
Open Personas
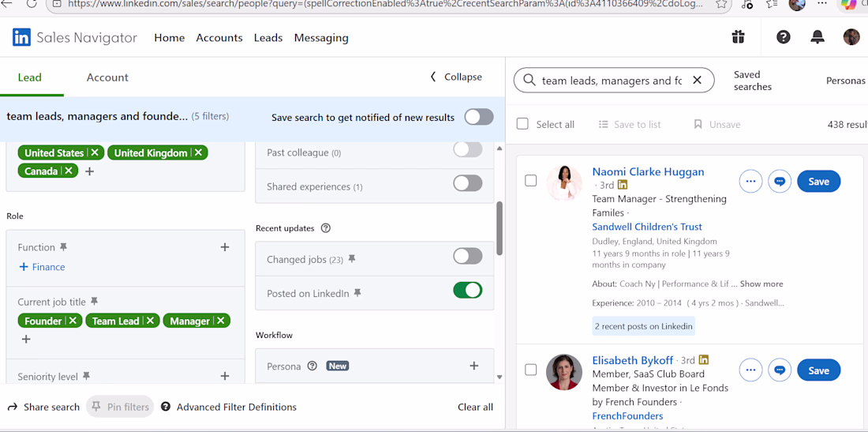846,81
